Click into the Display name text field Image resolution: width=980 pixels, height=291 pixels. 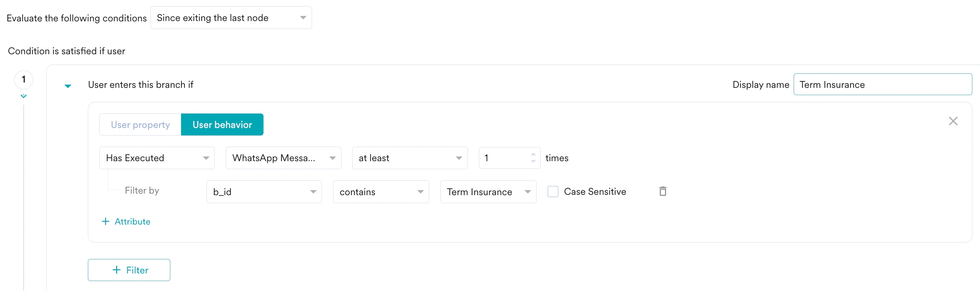coord(882,84)
